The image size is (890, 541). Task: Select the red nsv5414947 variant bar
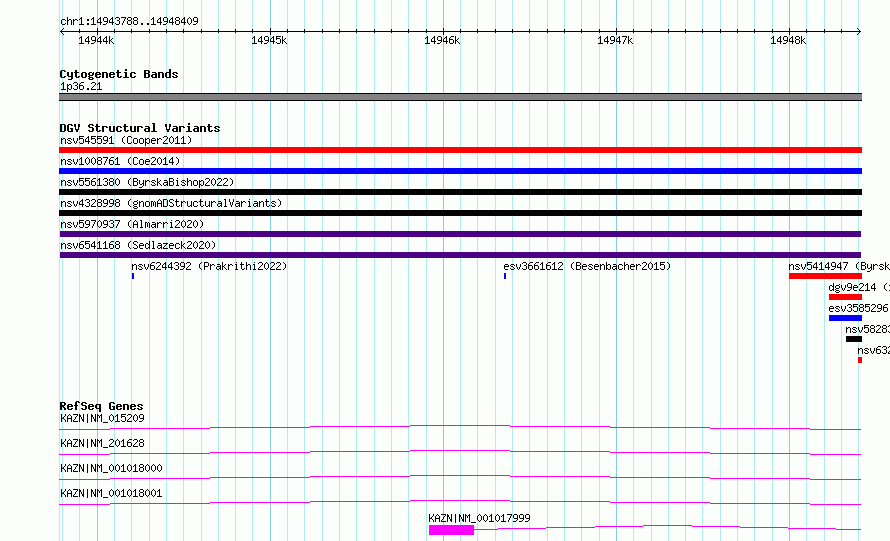[x=825, y=276]
